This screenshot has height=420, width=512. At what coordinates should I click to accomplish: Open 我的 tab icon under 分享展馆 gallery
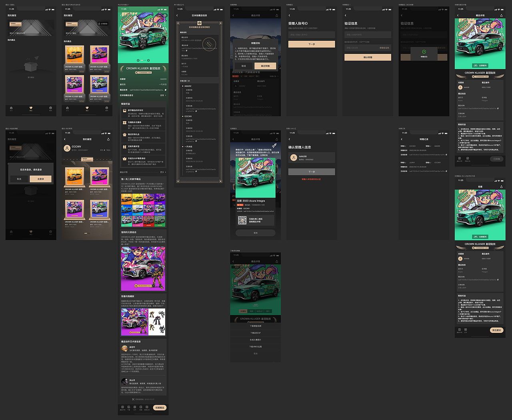coord(107,109)
